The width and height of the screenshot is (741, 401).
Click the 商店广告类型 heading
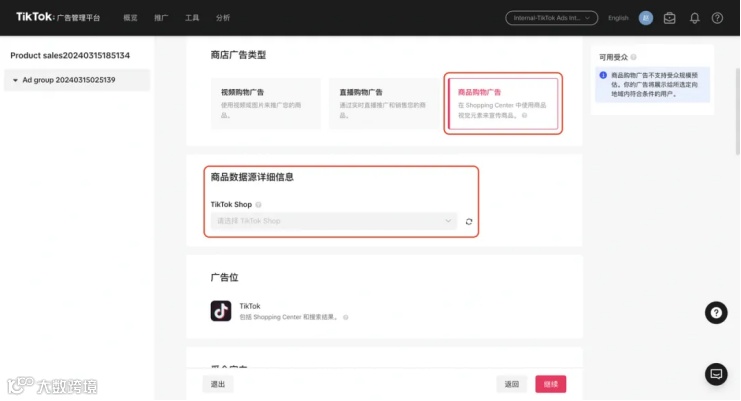pyautogui.click(x=238, y=55)
